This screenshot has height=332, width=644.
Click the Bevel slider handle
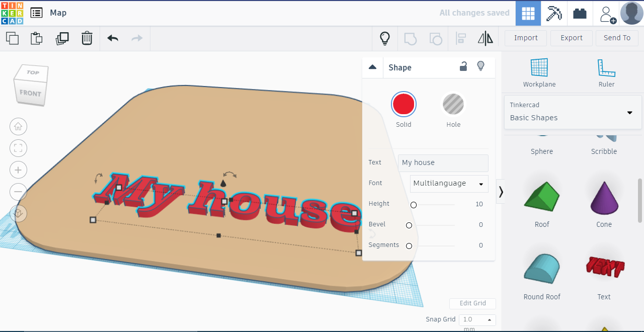click(409, 225)
